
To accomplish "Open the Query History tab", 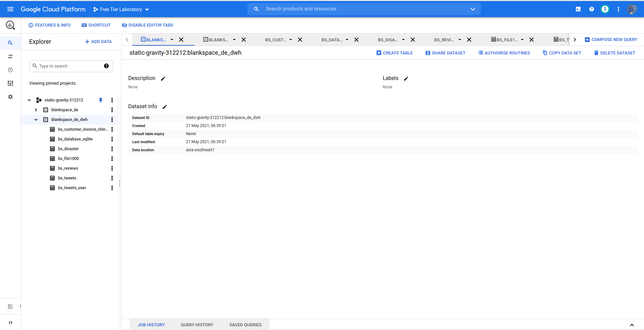I will click(x=197, y=325).
